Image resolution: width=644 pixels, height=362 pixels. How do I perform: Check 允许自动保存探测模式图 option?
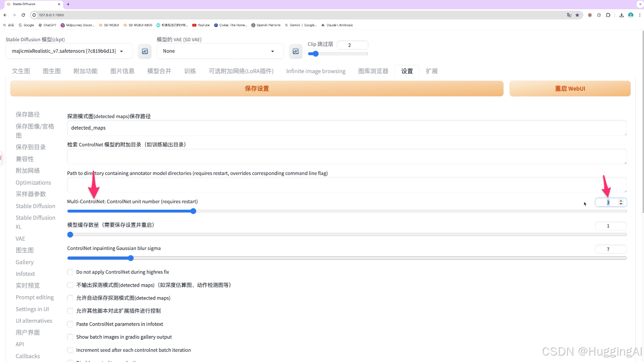tap(70, 298)
